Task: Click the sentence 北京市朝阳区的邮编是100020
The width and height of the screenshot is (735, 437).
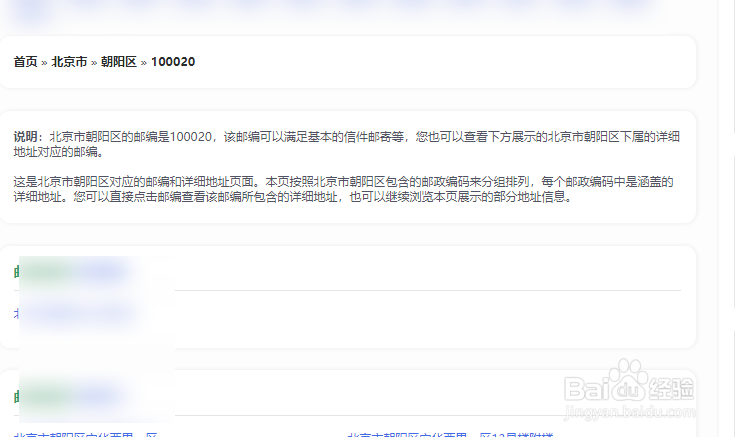Action: pos(131,136)
